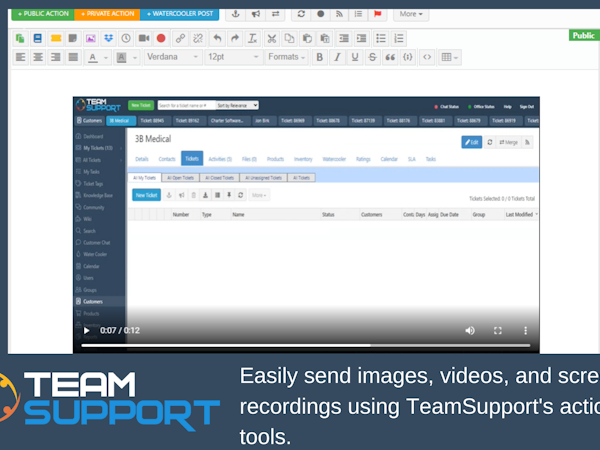Click the scissors cut icon

272,38
